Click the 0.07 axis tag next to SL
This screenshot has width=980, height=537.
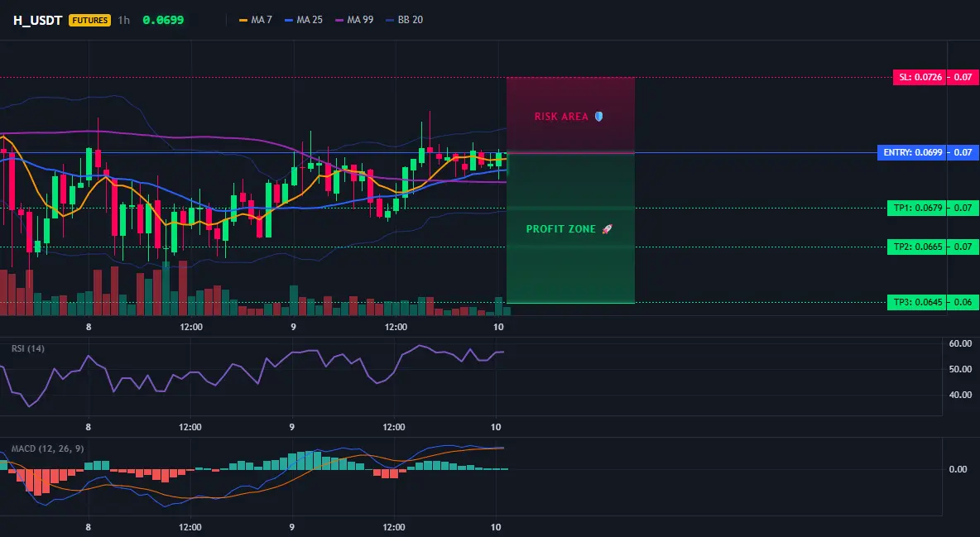[963, 78]
